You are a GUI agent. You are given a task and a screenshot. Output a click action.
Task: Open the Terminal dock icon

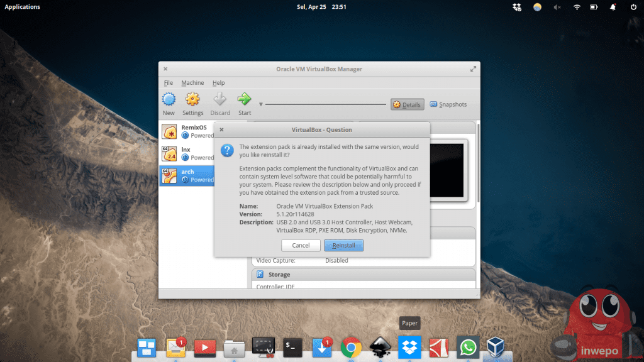click(x=292, y=347)
